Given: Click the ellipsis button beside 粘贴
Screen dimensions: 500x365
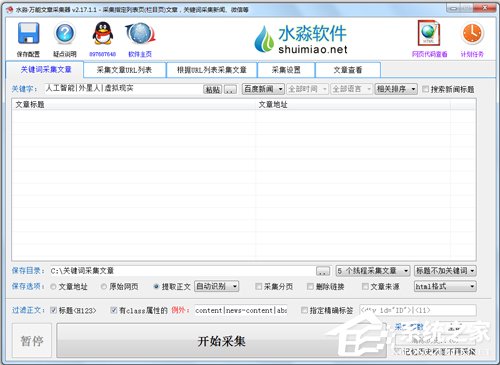Looking at the screenshot, I should (x=230, y=89).
